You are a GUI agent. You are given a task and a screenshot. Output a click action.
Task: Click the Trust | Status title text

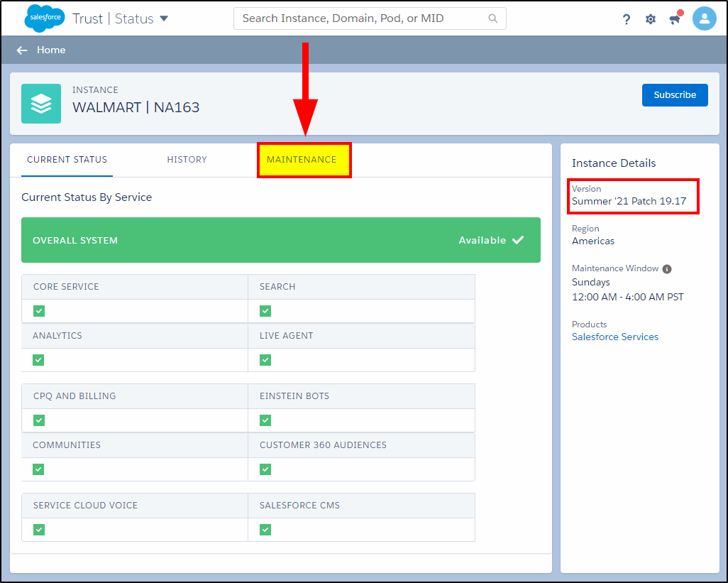tap(113, 18)
